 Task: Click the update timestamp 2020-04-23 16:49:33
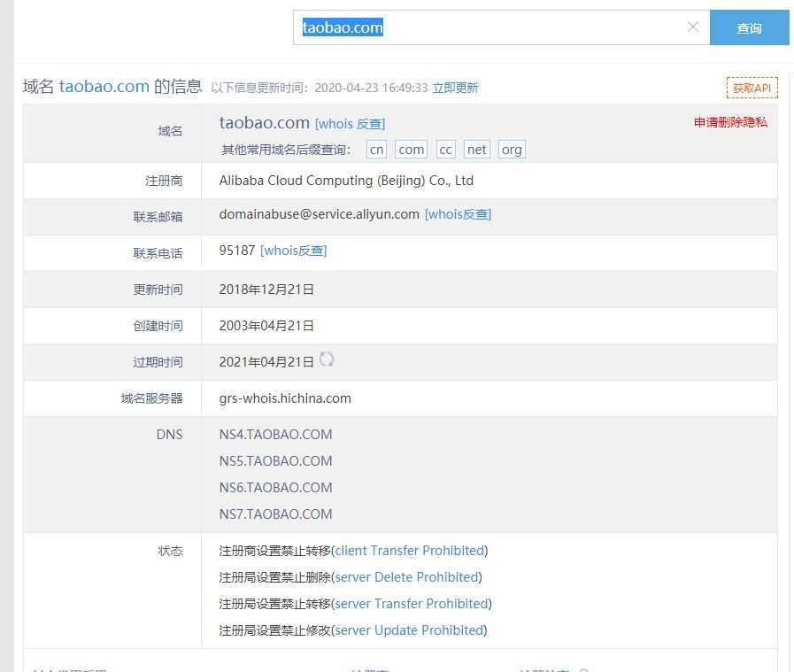point(371,88)
